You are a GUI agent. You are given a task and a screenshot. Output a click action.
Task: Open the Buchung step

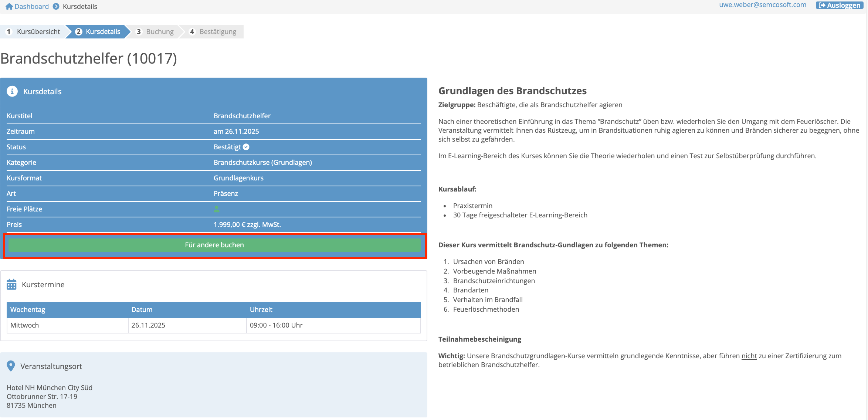[160, 31]
